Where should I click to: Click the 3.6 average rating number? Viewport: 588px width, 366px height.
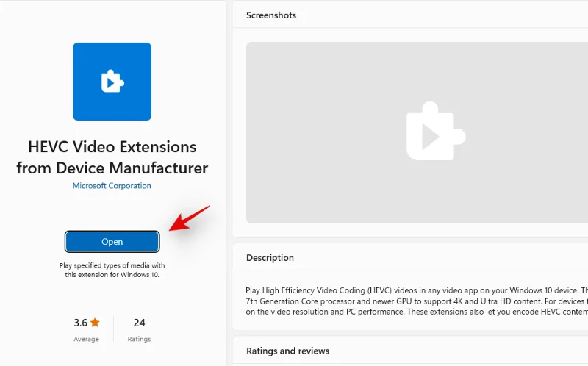pyautogui.click(x=81, y=323)
